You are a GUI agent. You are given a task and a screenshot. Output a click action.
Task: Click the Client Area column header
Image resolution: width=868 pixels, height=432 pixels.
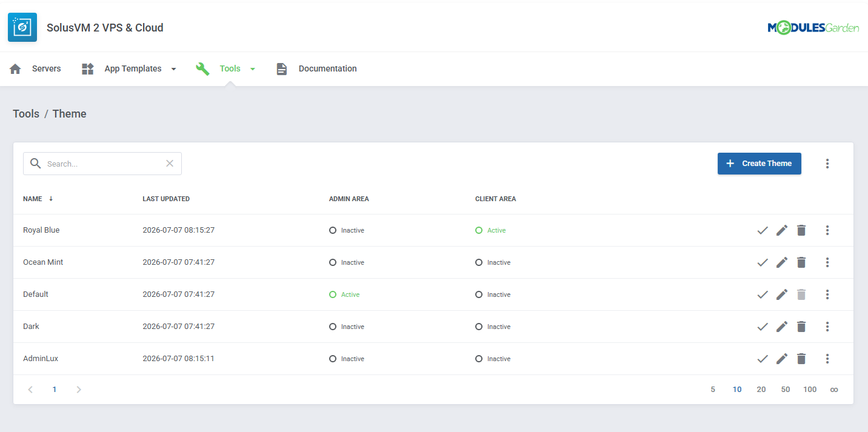[x=496, y=199]
